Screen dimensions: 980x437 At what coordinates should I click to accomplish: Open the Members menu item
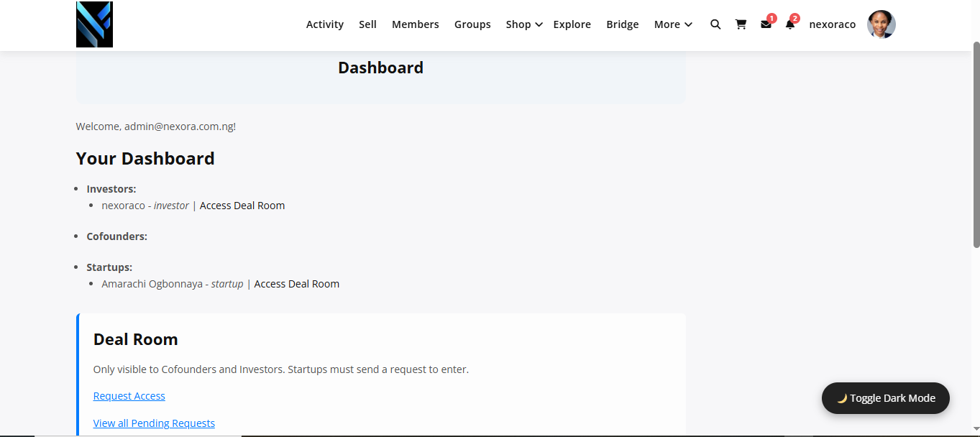click(x=415, y=24)
